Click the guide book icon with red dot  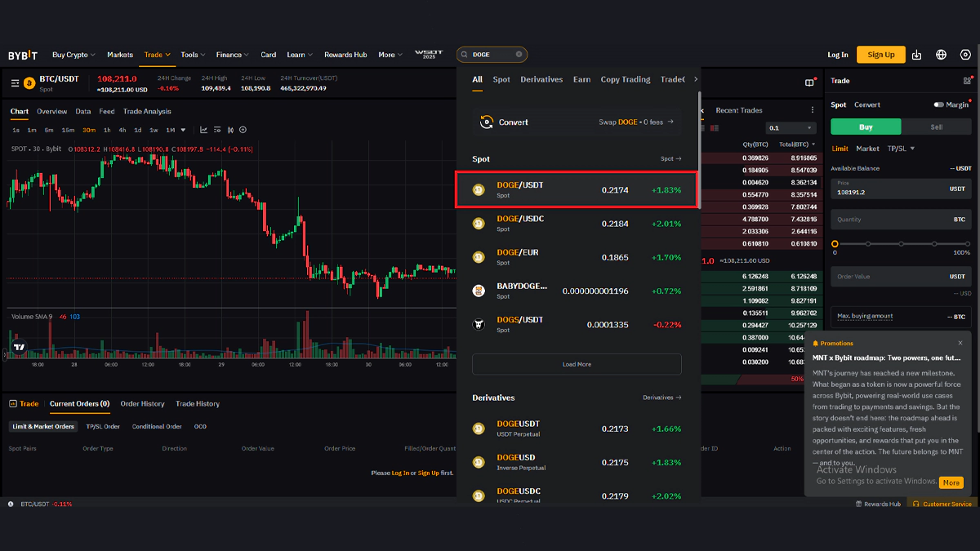[810, 82]
